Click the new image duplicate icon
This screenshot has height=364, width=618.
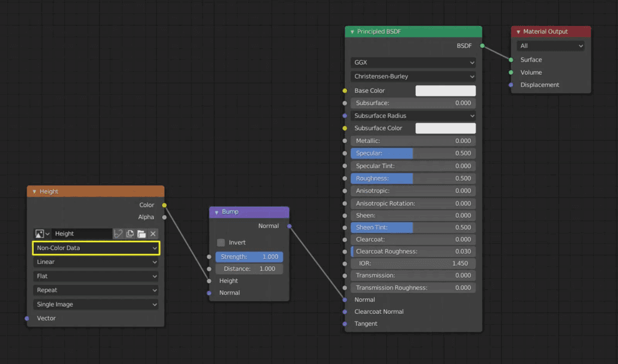[x=130, y=234]
